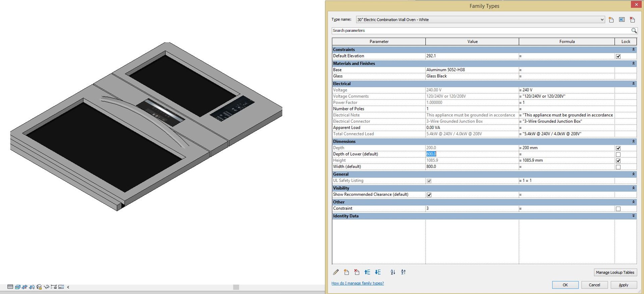Image resolution: width=644 pixels, height=294 pixels.
Task: Click the Formula column header
Action: point(567,42)
